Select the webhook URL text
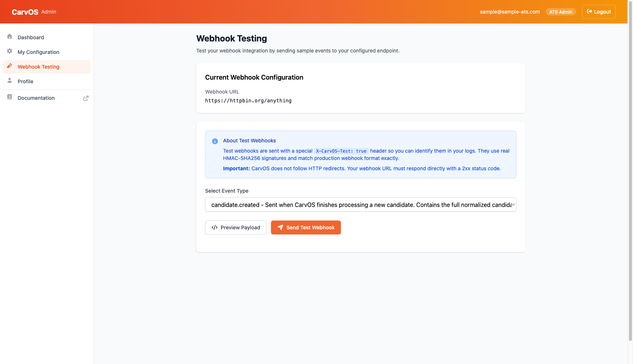The height and width of the screenshot is (364, 633). (248, 101)
